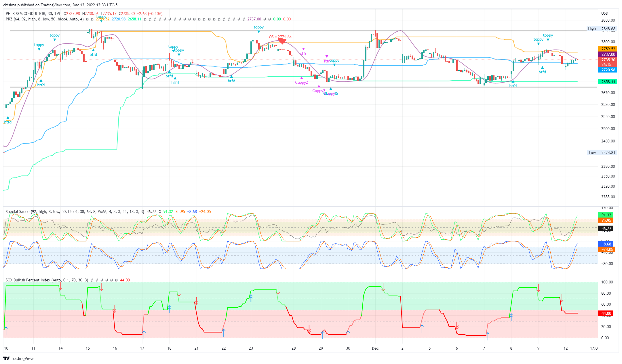This screenshot has width=622, height=364.
Task: Click the btfd arrow under the Dec 9 candles
Action: (542, 68)
